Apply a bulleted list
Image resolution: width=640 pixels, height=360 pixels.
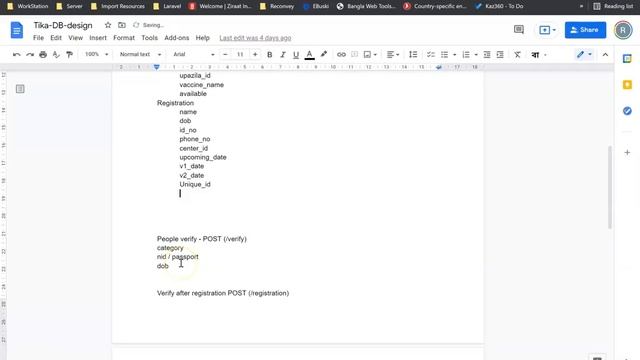coord(444,55)
